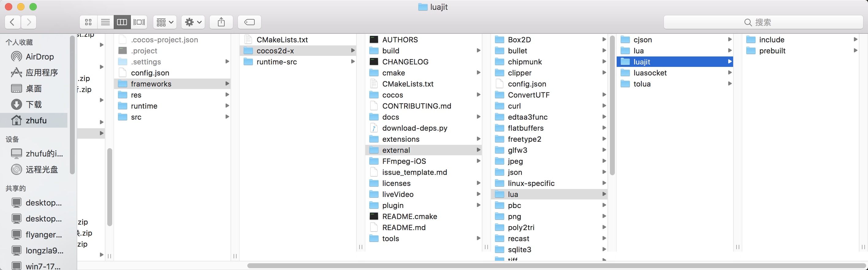Select the frameworks folder
Image resolution: width=868 pixels, height=270 pixels.
click(173, 84)
